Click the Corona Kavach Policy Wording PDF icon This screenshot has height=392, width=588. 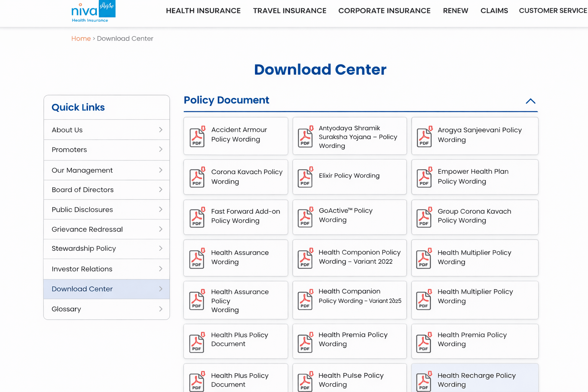tap(197, 177)
